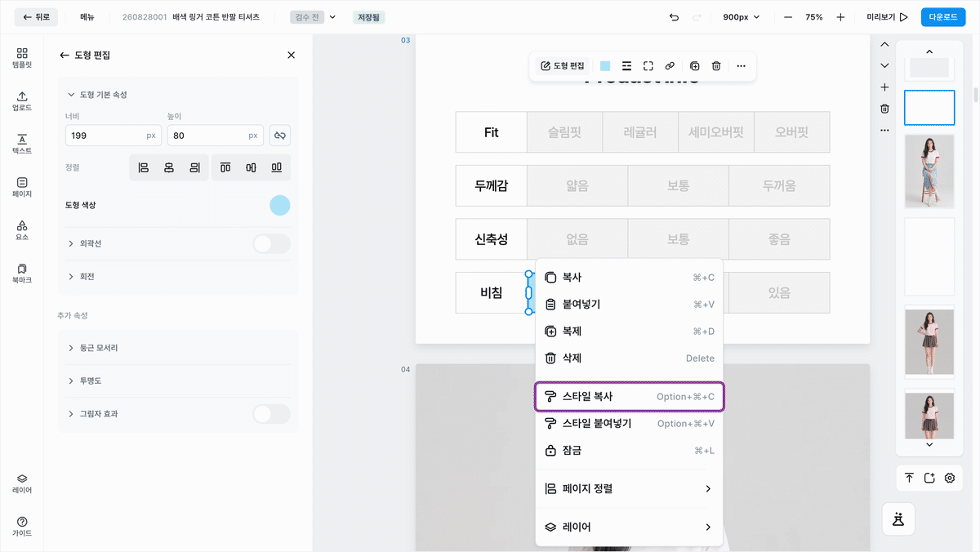
Task: Click the accessibility figure button
Action: pyautogui.click(x=898, y=519)
